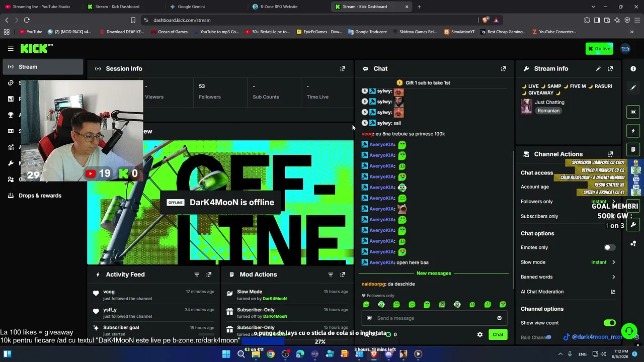The image size is (644, 362).
Task: Open a new browser tab
Action: (419, 7)
